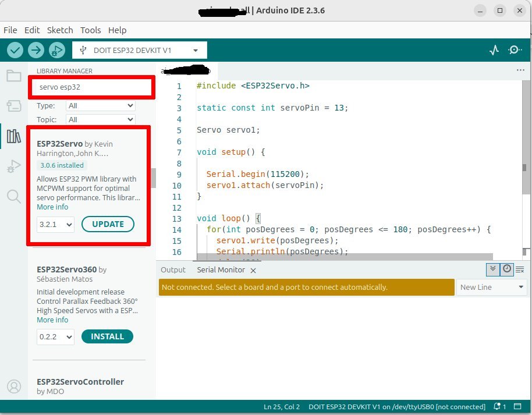Image resolution: width=532 pixels, height=415 pixels.
Task: Open the Edit menu
Action: [x=32, y=30]
